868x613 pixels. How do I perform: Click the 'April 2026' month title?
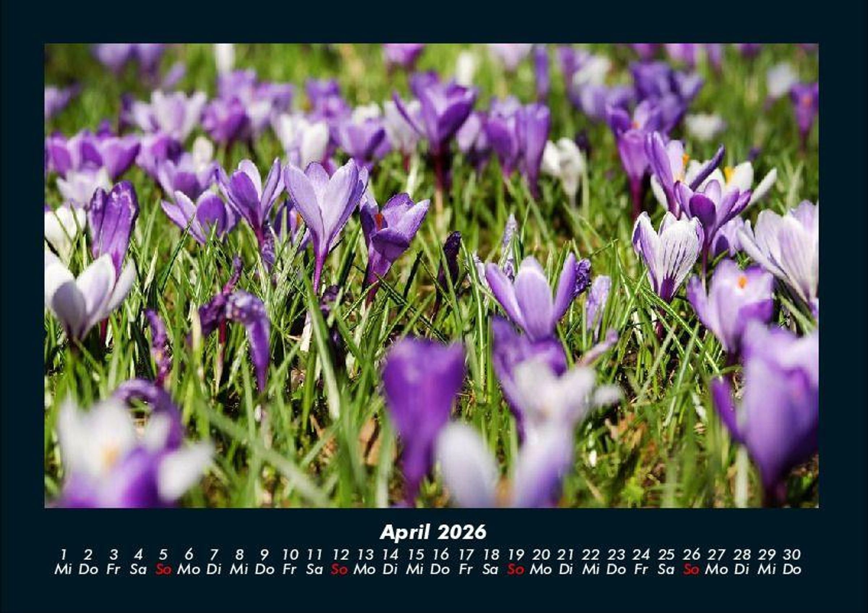(433, 532)
